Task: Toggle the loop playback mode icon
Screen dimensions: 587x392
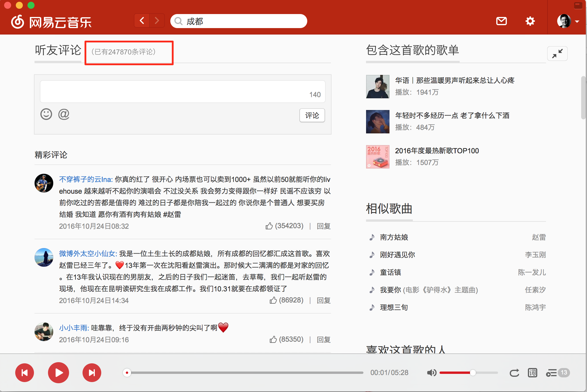Action: pyautogui.click(x=514, y=372)
